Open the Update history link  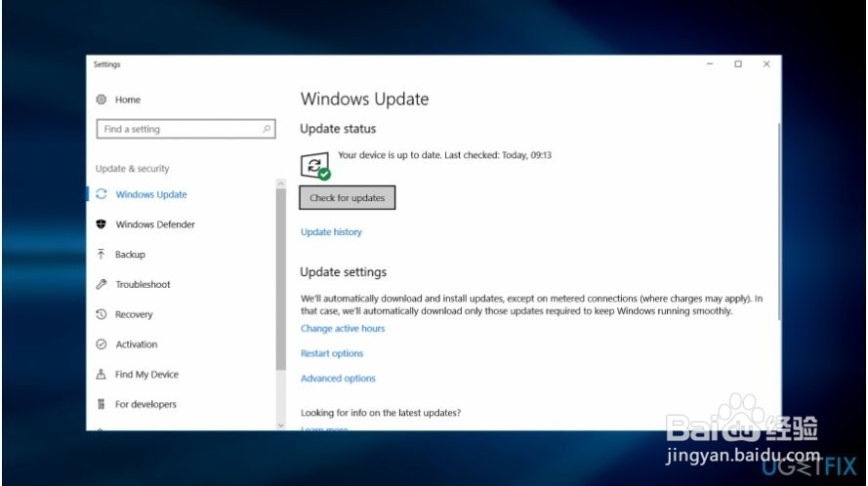[331, 232]
